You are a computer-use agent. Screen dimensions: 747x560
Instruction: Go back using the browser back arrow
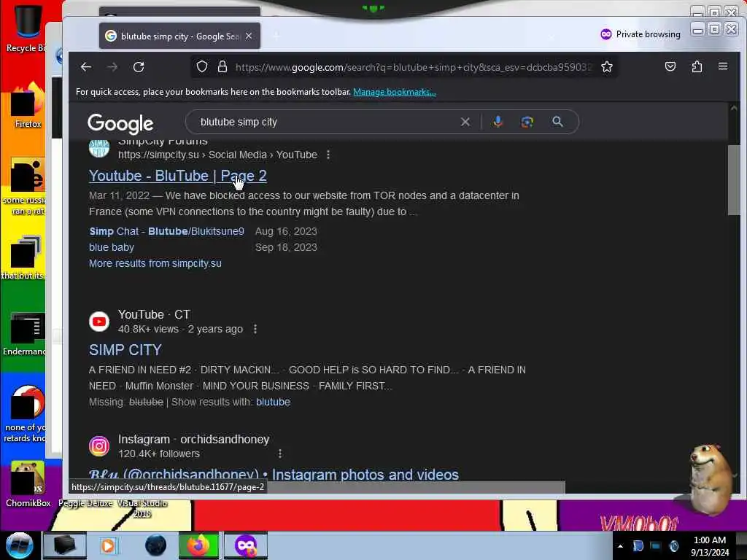86,67
